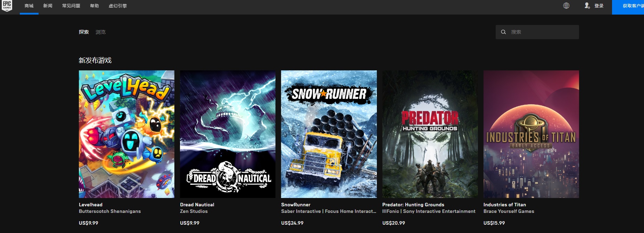The height and width of the screenshot is (233, 644).
Task: Click the Predator US$20.99 price
Action: click(394, 223)
